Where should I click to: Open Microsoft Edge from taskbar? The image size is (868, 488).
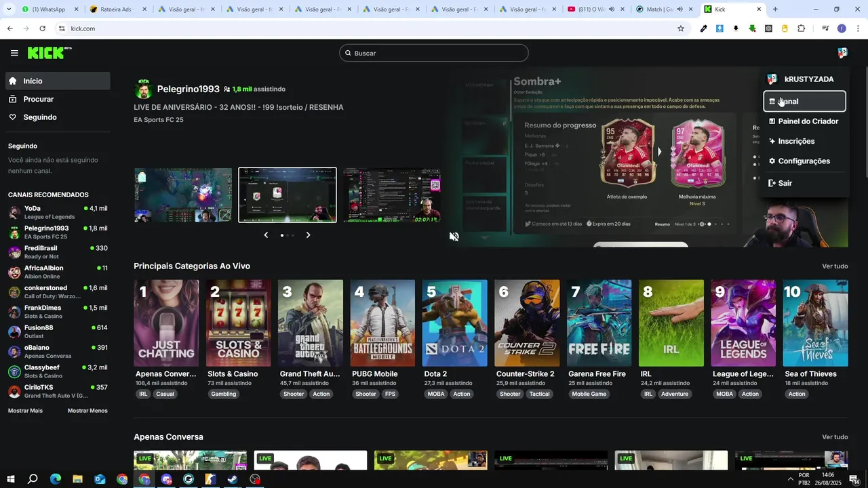pyautogui.click(x=55, y=479)
